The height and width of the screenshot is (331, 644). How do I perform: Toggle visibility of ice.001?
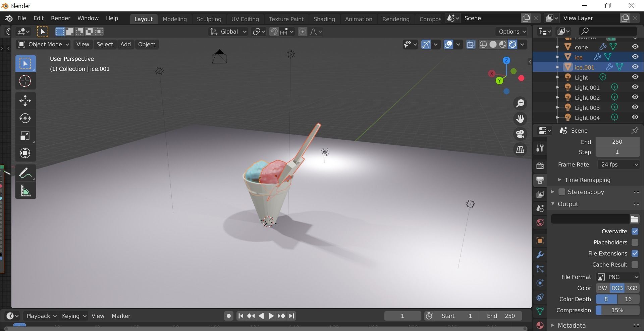(635, 67)
